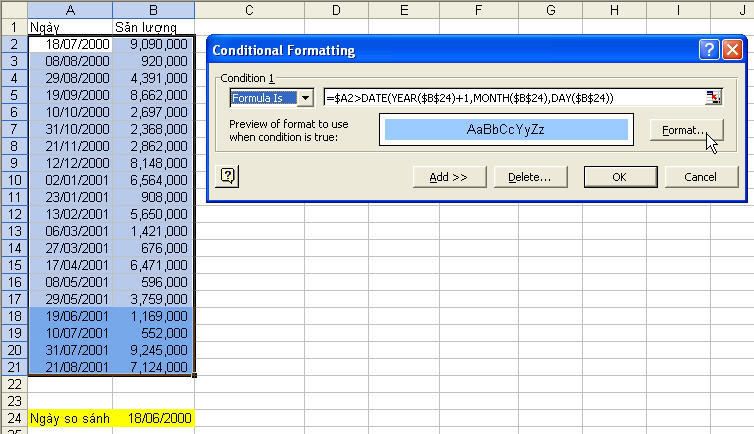
Task: Click the value cell 9,245,000
Action: click(x=153, y=350)
